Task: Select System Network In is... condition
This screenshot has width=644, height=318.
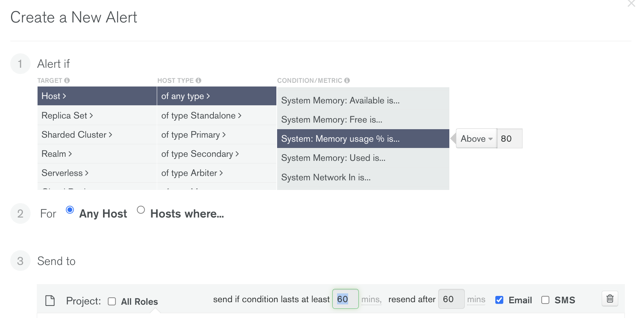Action: [x=326, y=177]
